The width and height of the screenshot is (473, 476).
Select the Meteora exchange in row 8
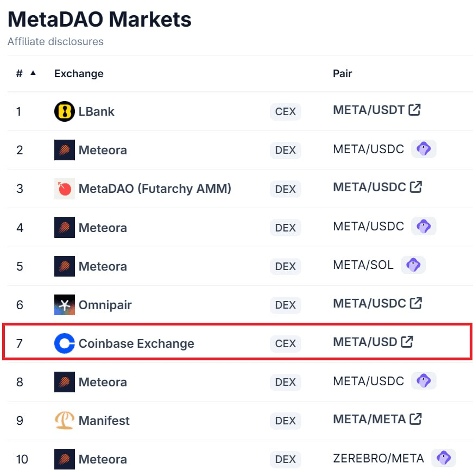click(103, 382)
